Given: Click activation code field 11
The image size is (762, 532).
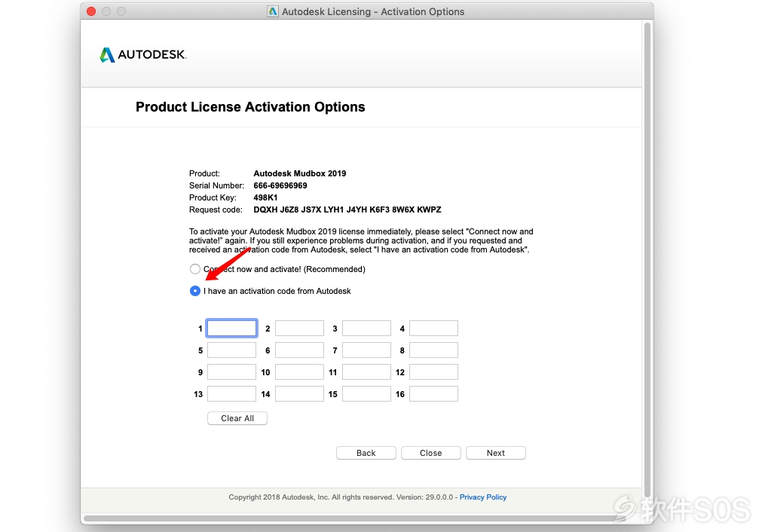Looking at the screenshot, I should [366, 372].
